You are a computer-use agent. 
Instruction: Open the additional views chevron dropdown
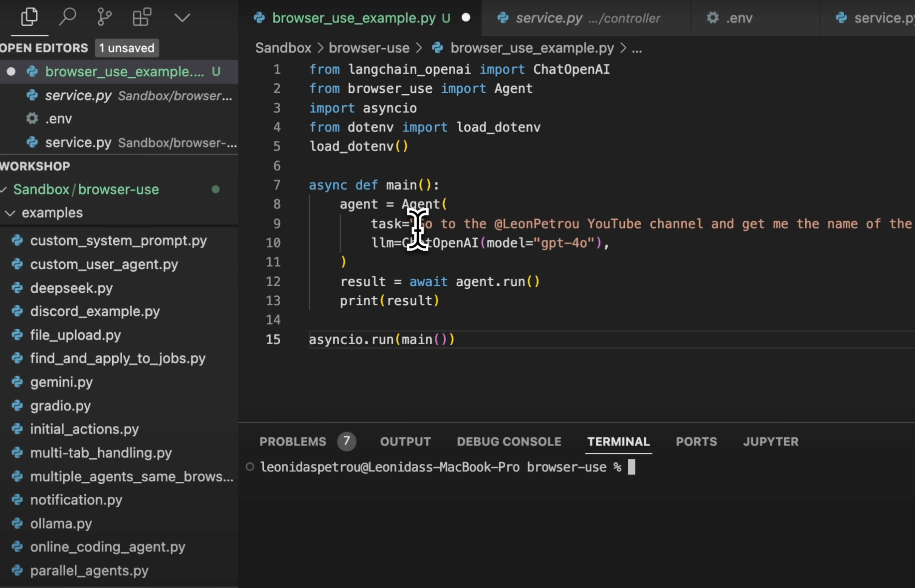182,16
